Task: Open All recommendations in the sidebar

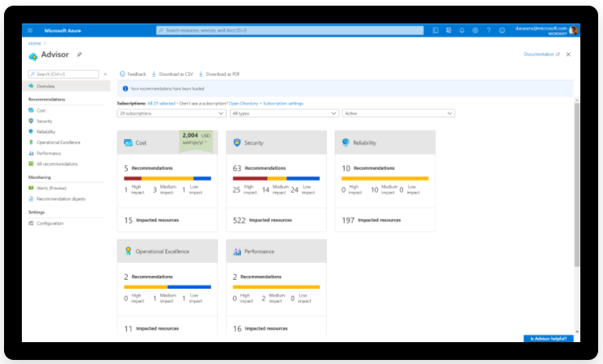Action: 57,163
